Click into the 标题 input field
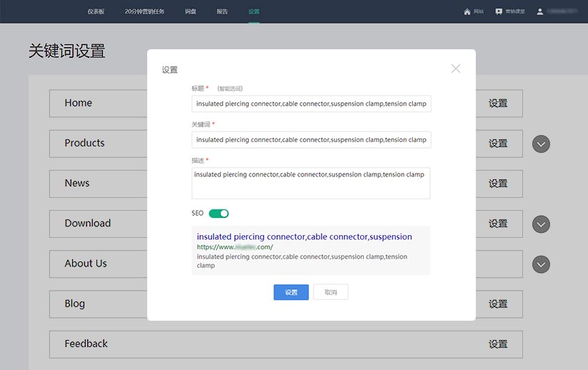The height and width of the screenshot is (370, 588). coord(311,104)
